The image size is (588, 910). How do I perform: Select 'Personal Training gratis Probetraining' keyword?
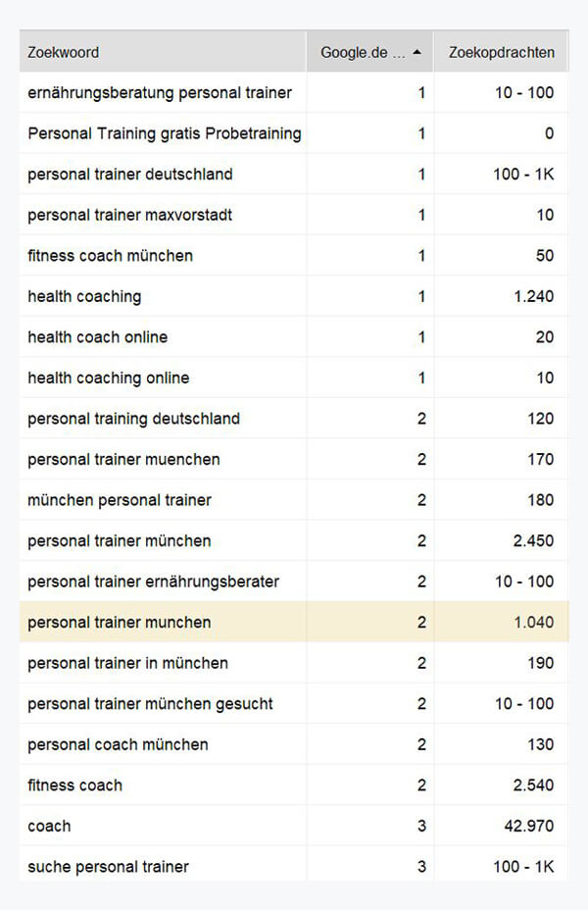165,133
